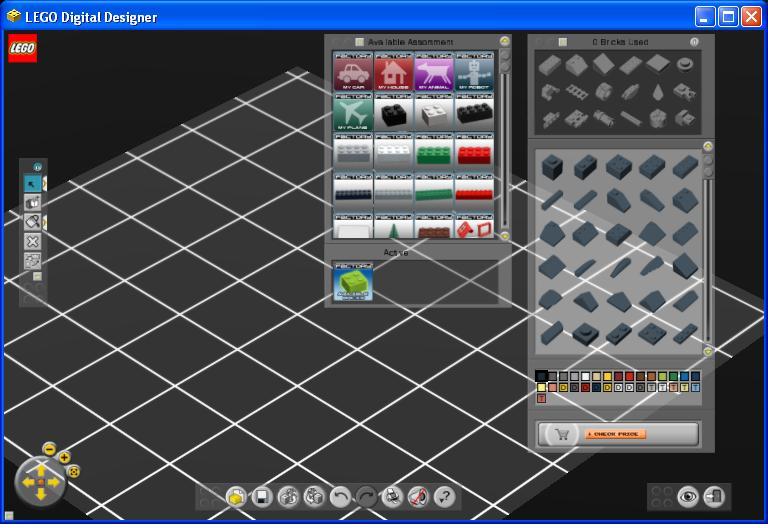The height and width of the screenshot is (528, 768).
Task: Select My Animal factory template
Action: 433,72
